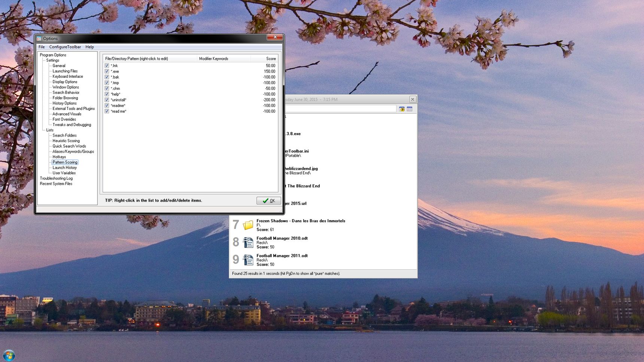Close the search results window
The image size is (644, 362).
click(413, 99)
